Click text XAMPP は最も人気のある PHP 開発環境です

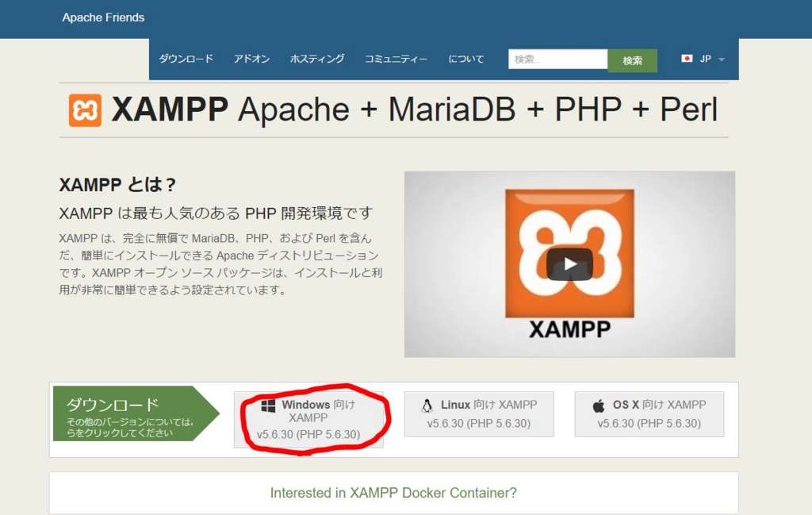(216, 213)
